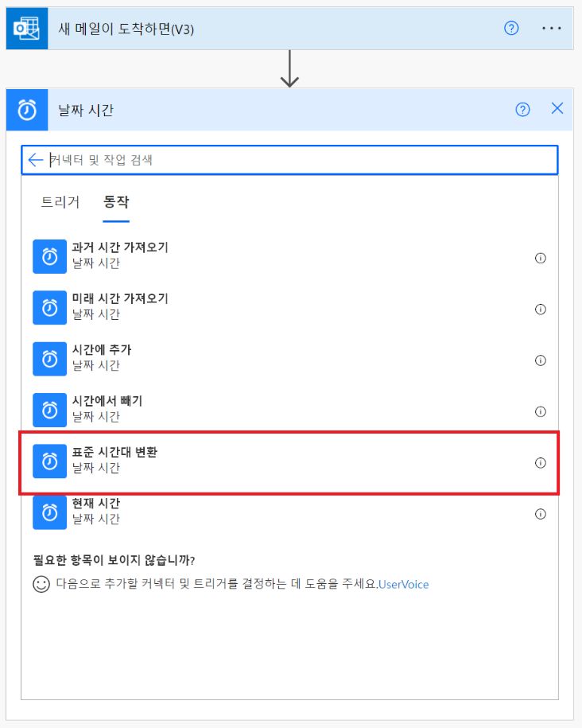
Task: Show info for 시간에서 빼기
Action: point(540,411)
